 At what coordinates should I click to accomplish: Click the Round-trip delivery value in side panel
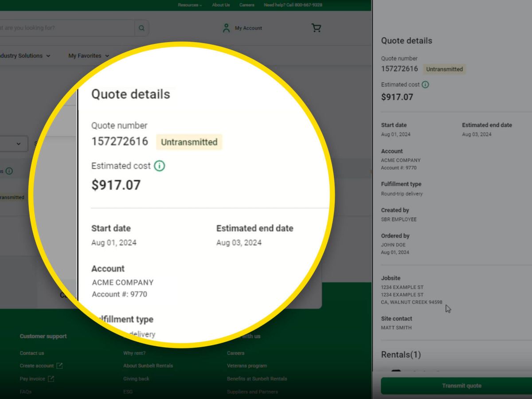tap(402, 194)
